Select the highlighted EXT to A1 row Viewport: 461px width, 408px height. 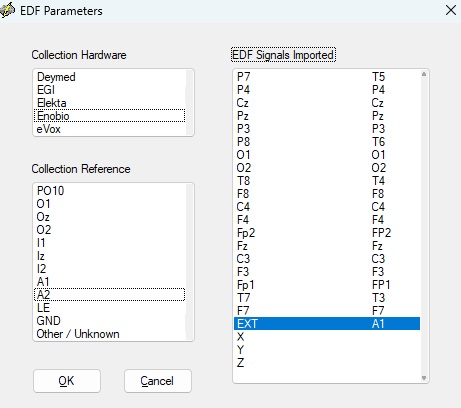click(x=327, y=324)
